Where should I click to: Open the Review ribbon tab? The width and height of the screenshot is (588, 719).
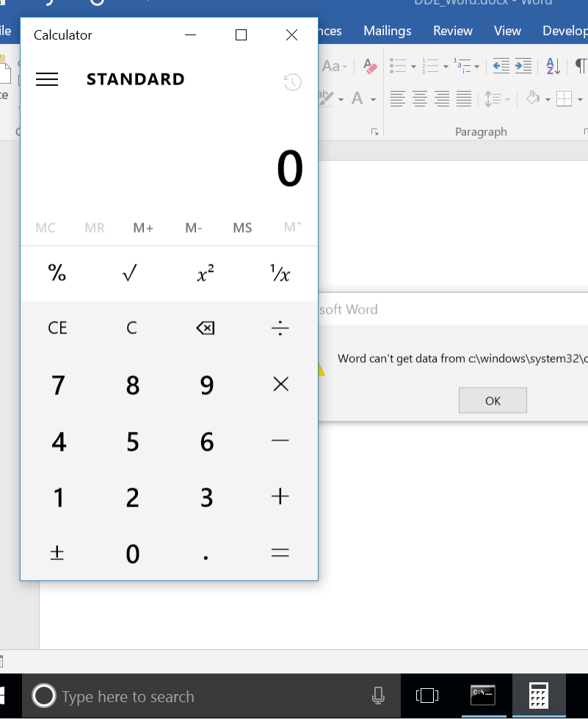pos(452,31)
